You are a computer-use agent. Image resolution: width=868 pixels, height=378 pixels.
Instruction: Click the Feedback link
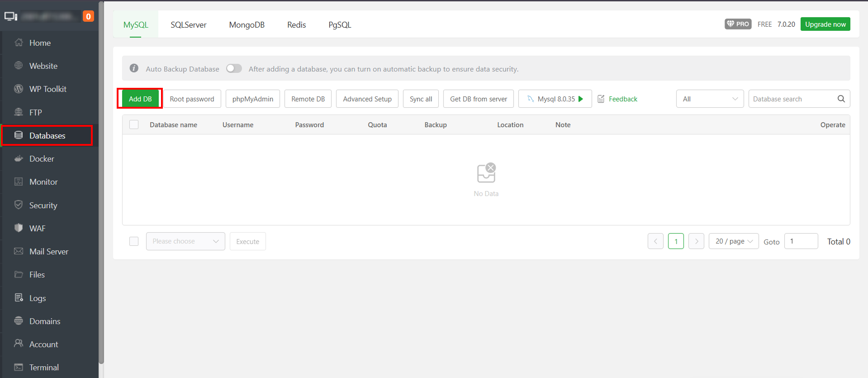click(x=623, y=99)
